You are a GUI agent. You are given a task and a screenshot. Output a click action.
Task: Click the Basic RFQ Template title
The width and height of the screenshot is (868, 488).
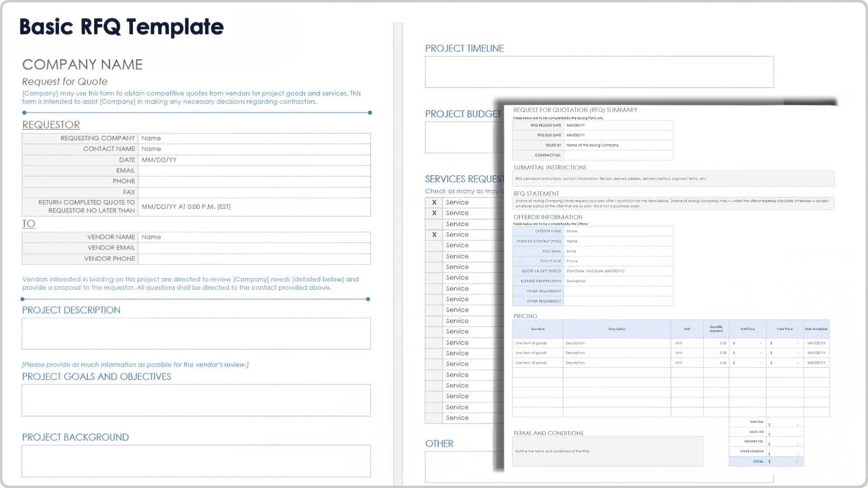click(x=122, y=27)
